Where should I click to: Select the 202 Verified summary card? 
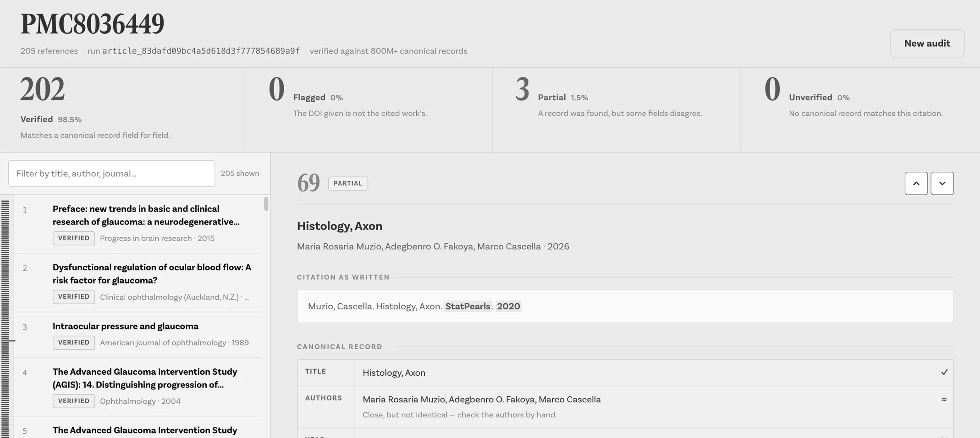[122, 110]
